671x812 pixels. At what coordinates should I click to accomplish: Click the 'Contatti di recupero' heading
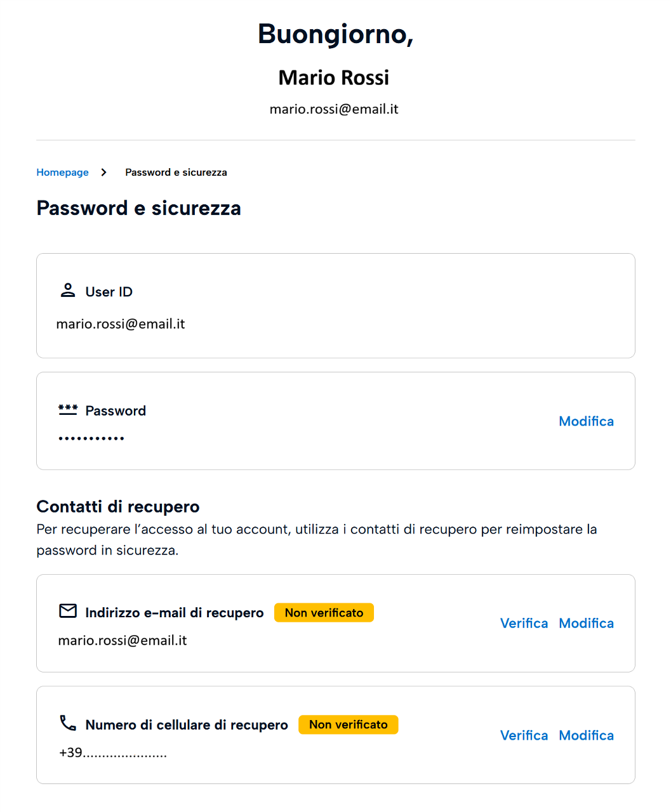point(118,507)
